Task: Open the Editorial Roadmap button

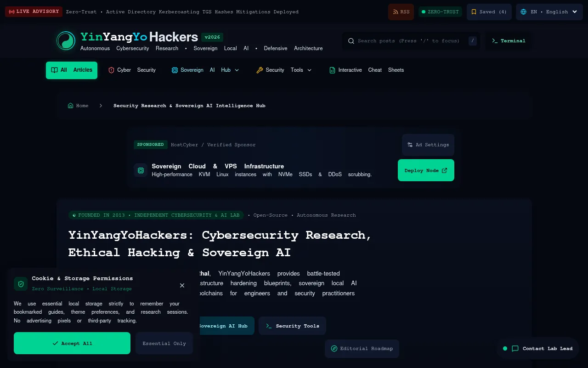Action: pyautogui.click(x=362, y=349)
